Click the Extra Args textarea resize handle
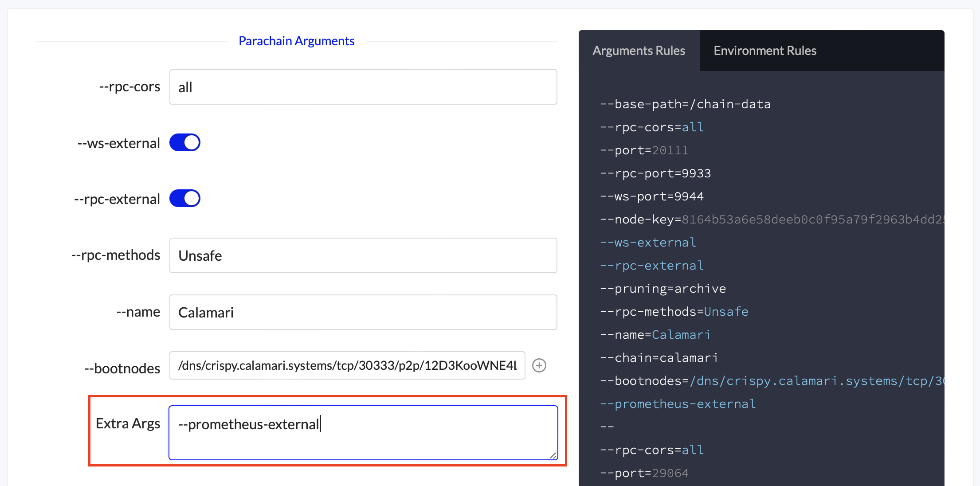 tap(553, 455)
